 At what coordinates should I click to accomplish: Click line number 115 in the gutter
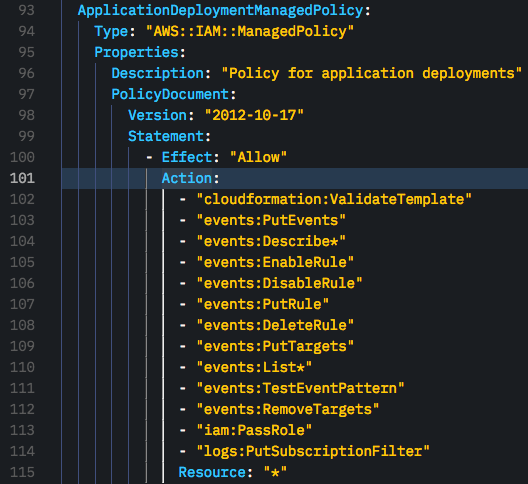[x=22, y=472]
